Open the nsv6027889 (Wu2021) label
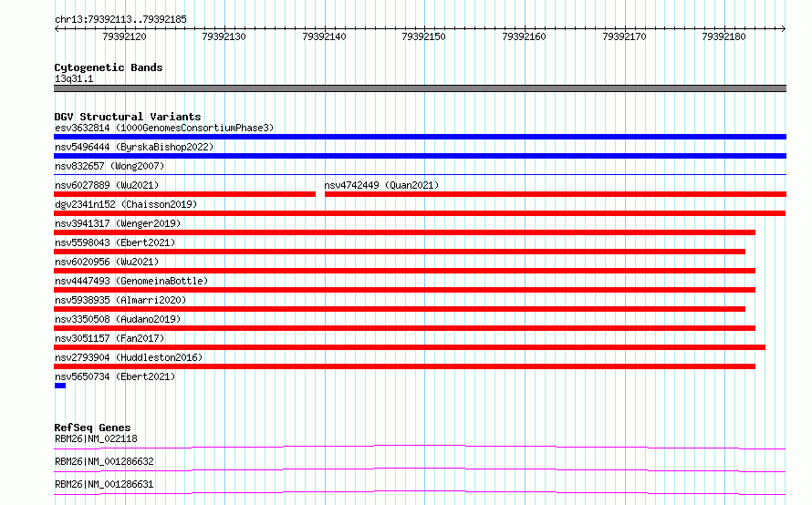Screen dimensions: 812x505 tap(107, 185)
